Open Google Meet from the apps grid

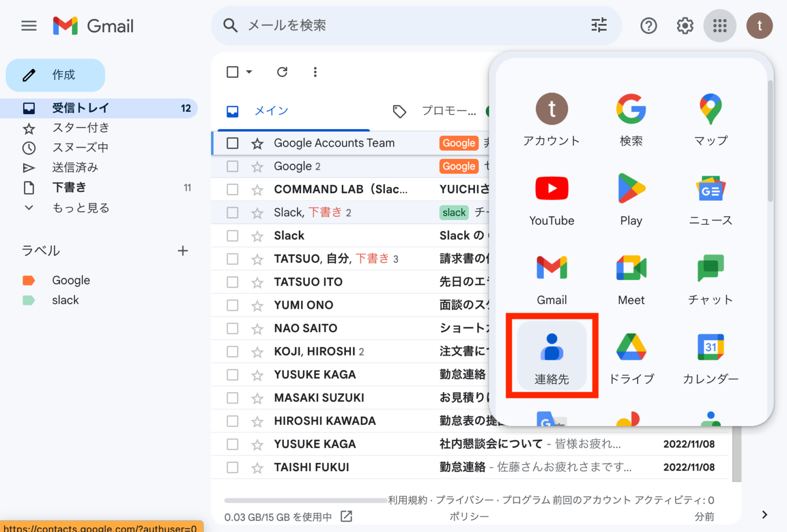[631, 276]
